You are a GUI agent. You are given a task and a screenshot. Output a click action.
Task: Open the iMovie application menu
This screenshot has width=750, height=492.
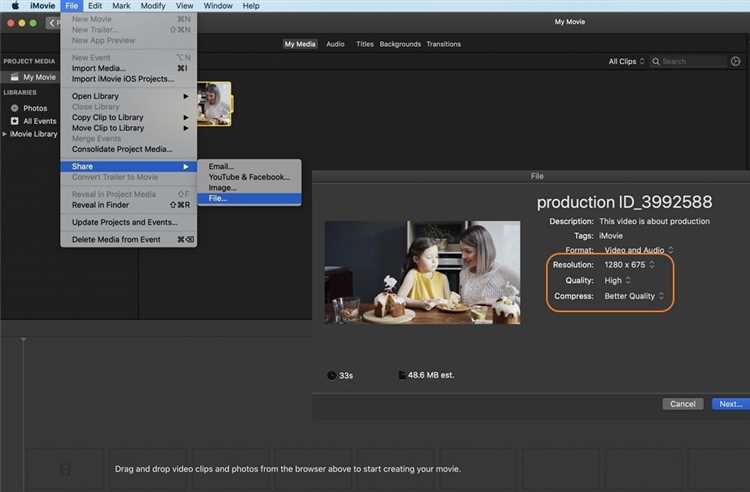click(x=43, y=6)
